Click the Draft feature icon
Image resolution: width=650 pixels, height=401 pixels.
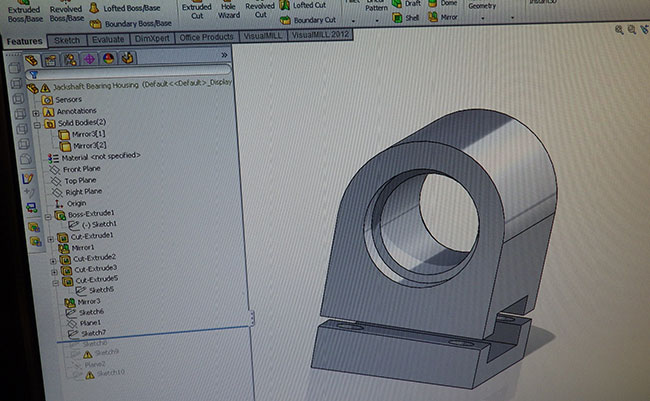tap(397, 3)
